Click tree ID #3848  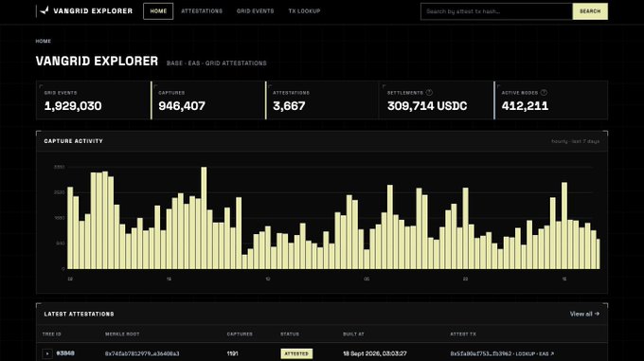(x=65, y=353)
